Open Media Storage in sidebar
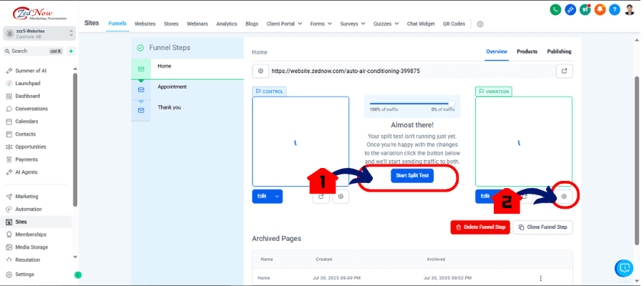The width and height of the screenshot is (644, 286). pos(31,247)
